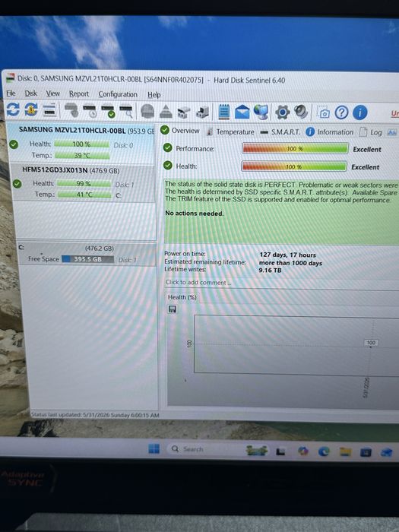Open the File menu
Screen dimensions: 399x532
coord(11,93)
